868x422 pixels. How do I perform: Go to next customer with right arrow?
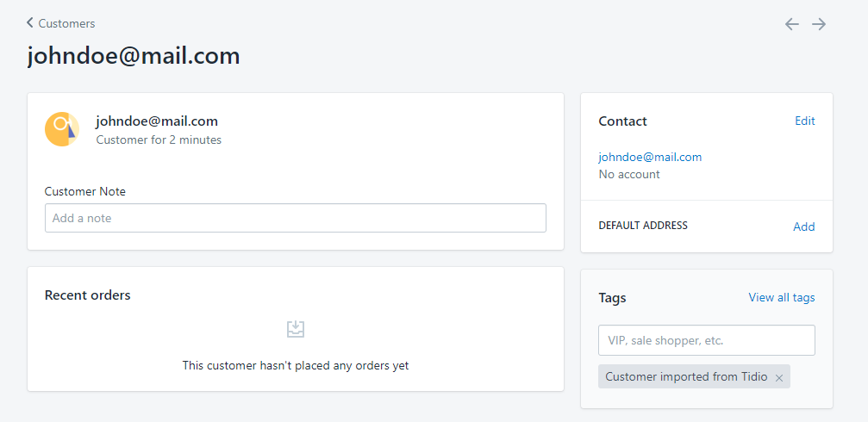tap(819, 24)
